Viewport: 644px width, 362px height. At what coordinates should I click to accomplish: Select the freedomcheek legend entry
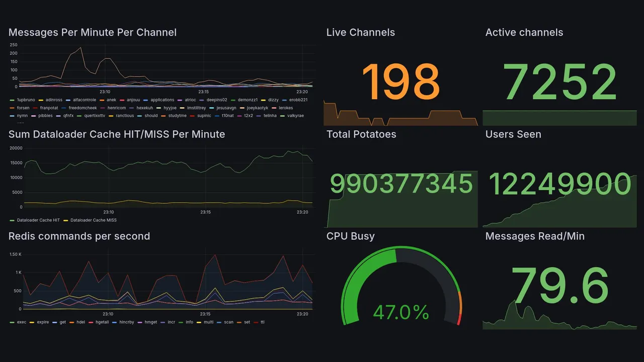(80, 108)
